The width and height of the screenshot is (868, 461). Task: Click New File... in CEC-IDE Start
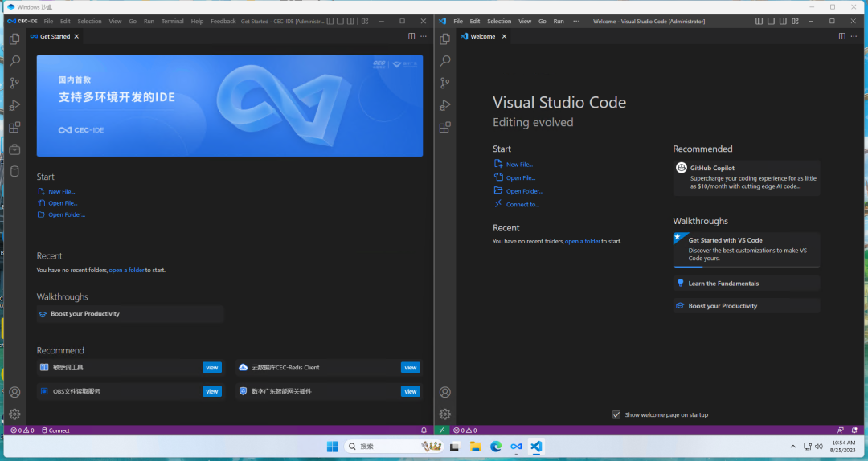pyautogui.click(x=61, y=191)
